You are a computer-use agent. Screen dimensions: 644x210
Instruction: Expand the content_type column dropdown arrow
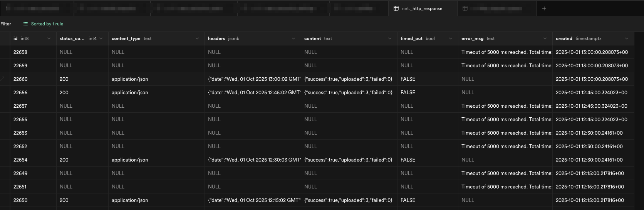point(197,38)
